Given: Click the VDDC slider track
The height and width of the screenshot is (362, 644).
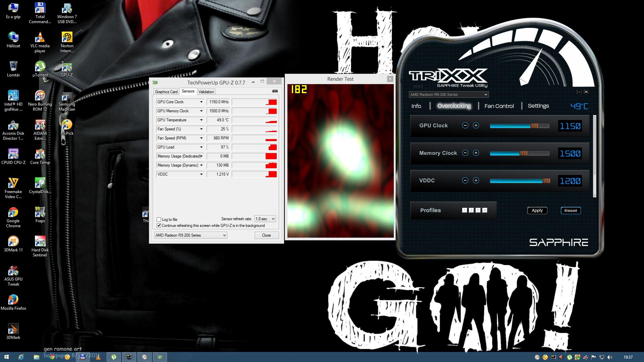Looking at the screenshot, I should 520,181.
